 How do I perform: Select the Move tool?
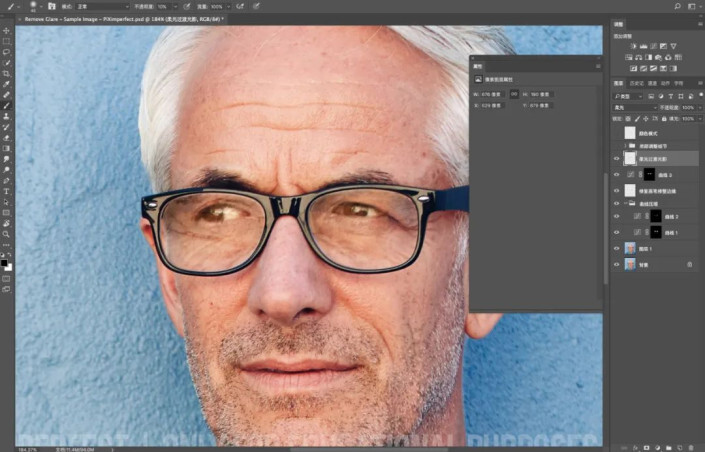tap(6, 31)
